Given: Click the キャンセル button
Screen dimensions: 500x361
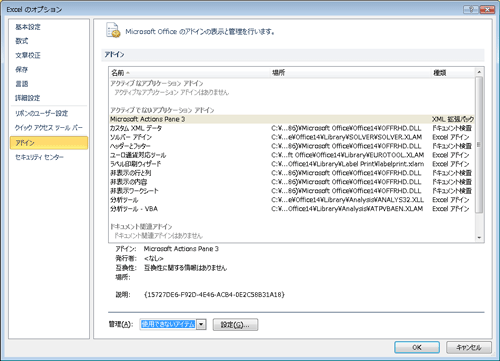Looking at the screenshot, I should pyautogui.click(x=469, y=347).
